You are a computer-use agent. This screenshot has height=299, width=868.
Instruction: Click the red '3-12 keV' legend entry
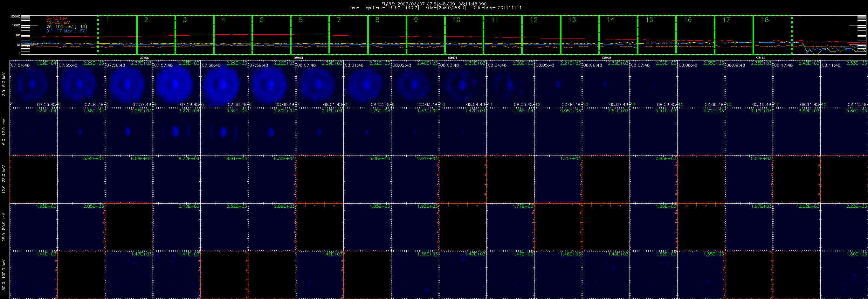tap(57, 18)
